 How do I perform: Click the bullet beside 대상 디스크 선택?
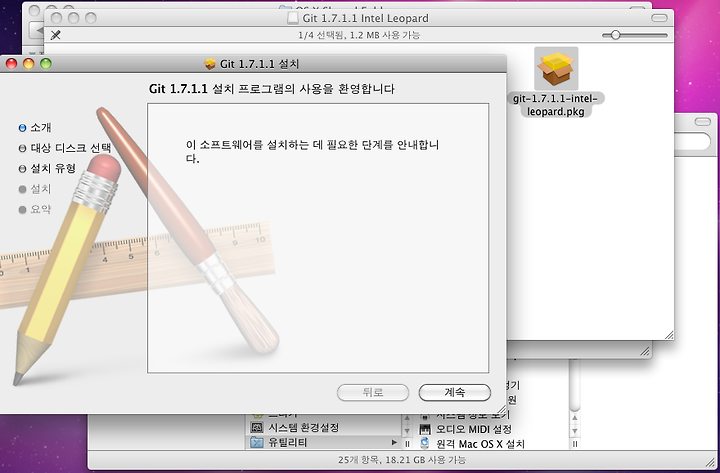coord(22,148)
